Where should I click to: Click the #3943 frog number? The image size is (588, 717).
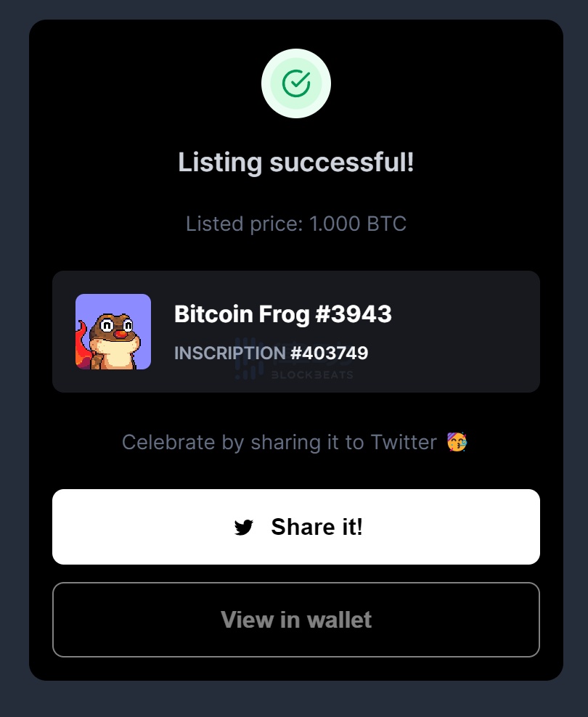354,314
